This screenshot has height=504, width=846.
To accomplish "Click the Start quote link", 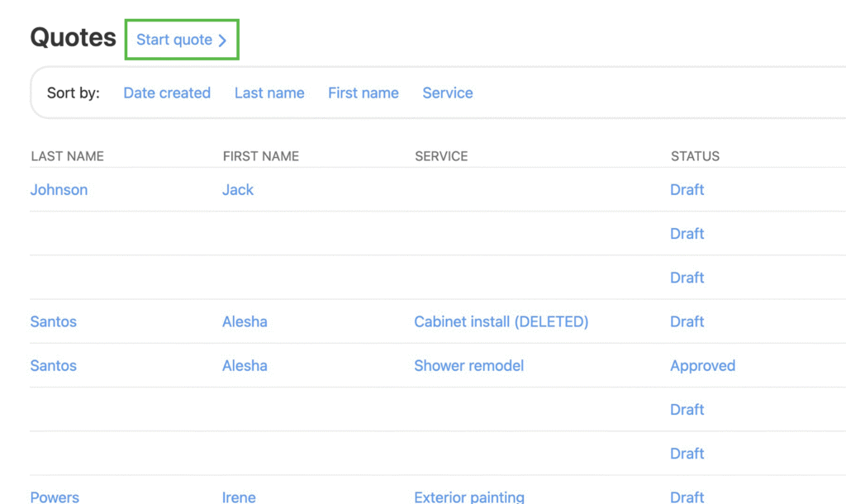I will tap(174, 40).
